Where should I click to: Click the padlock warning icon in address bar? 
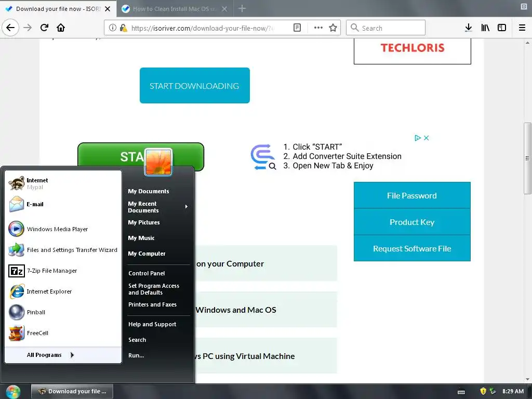pos(124,28)
